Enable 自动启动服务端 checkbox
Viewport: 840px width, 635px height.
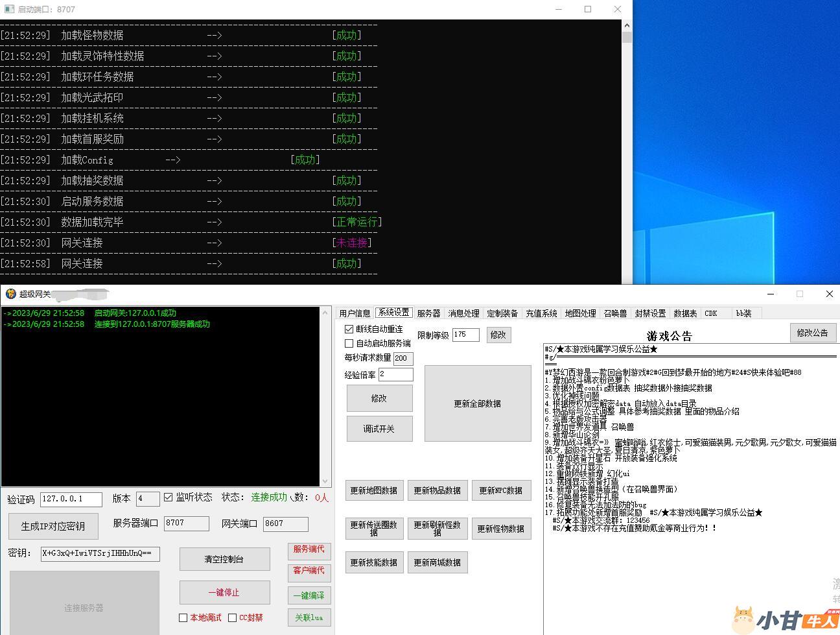pos(349,343)
